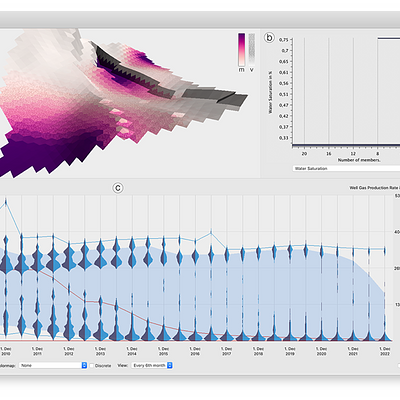Click the circled c panel marker
The height and width of the screenshot is (400, 400).
click(x=118, y=188)
